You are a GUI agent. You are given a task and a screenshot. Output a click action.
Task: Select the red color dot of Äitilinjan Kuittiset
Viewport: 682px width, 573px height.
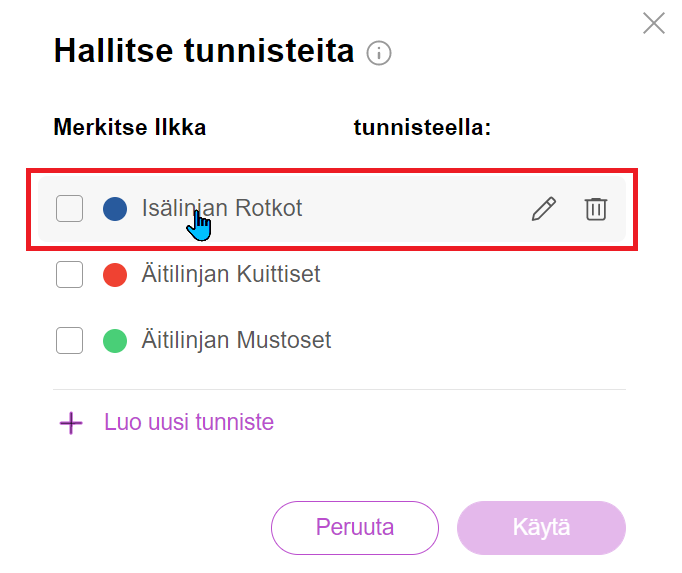tap(115, 275)
